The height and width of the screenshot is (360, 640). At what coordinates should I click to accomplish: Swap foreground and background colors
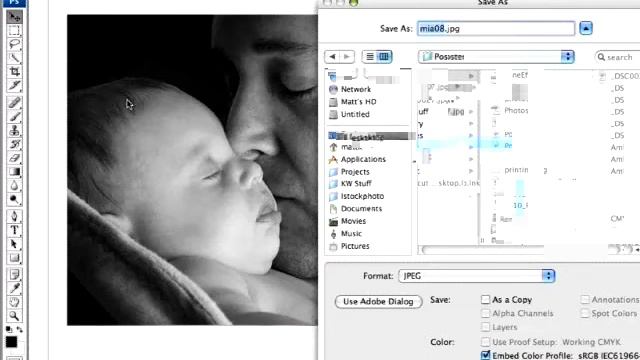pos(20,329)
